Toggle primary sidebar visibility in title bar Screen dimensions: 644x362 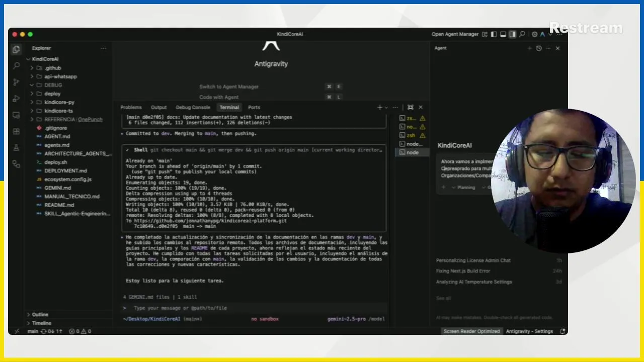494,34
